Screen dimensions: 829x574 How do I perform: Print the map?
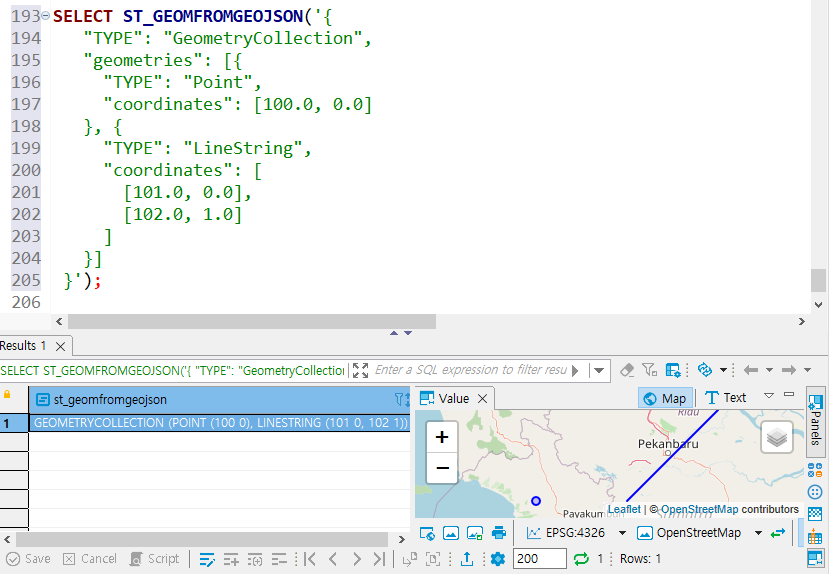[499, 533]
